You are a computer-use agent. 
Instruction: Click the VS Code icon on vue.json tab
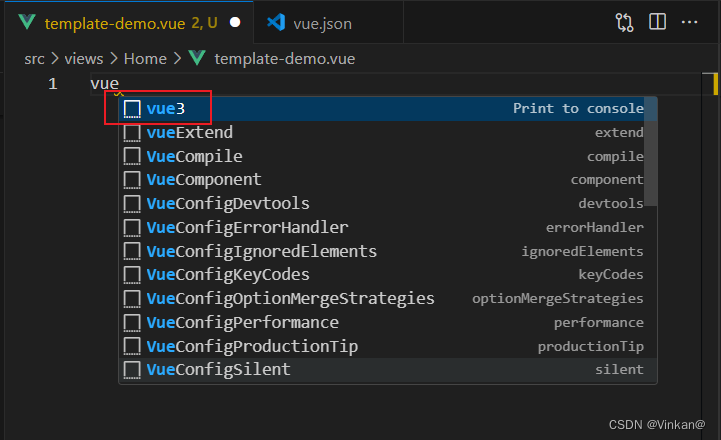click(276, 23)
